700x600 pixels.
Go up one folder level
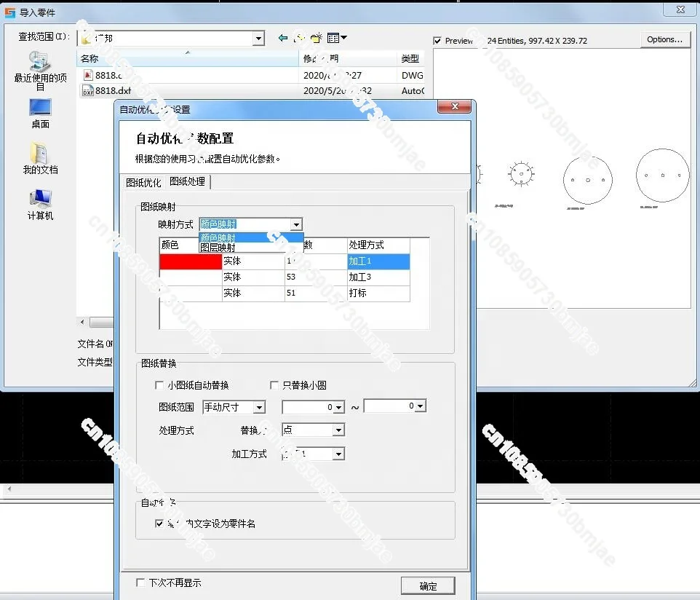pos(300,38)
